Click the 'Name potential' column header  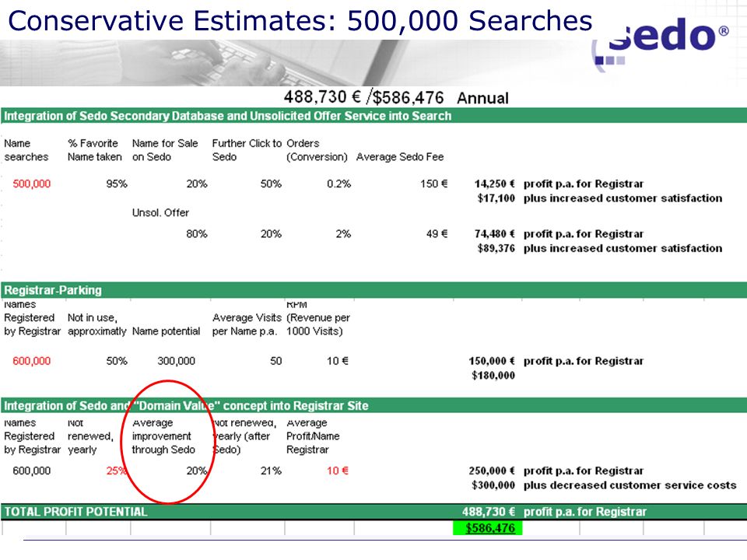pos(166,331)
